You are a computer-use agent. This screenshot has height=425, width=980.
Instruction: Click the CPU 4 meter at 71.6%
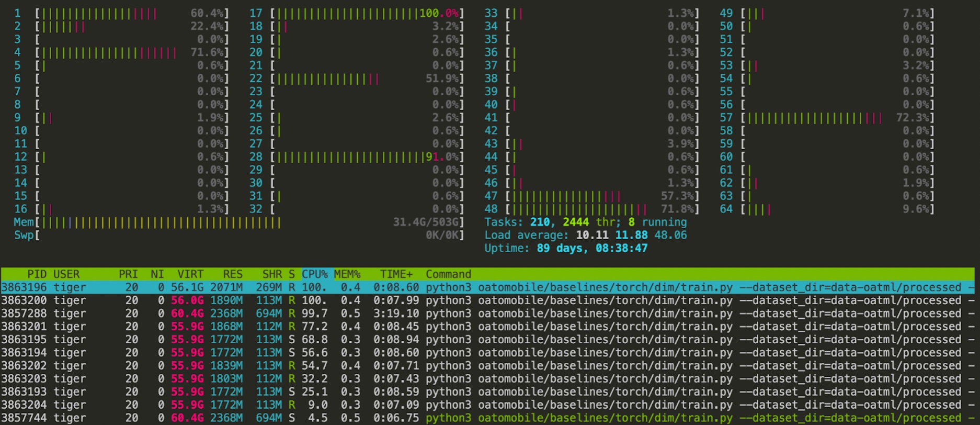(x=121, y=52)
